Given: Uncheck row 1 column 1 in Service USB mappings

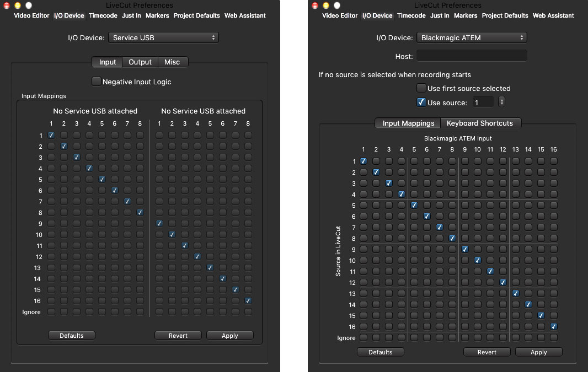Looking at the screenshot, I should (x=51, y=135).
